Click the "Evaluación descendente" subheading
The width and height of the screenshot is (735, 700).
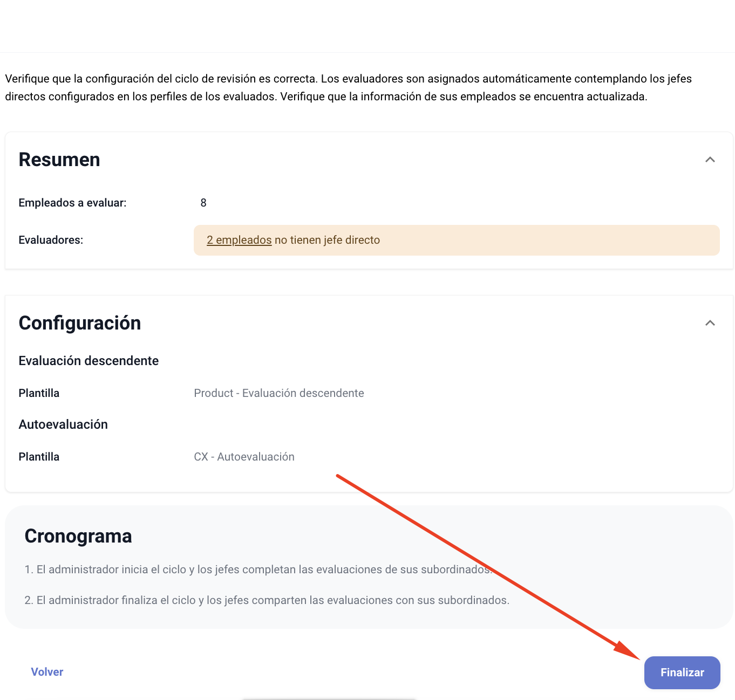click(x=89, y=361)
